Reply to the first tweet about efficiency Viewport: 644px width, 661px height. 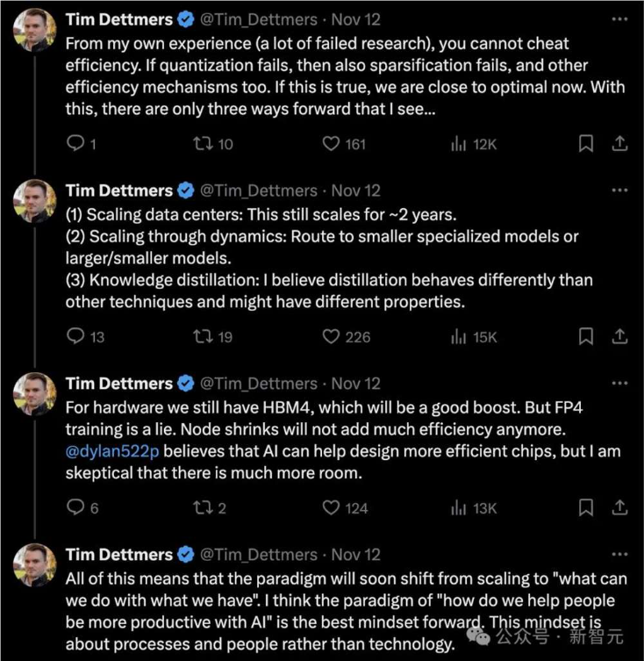pos(75,143)
